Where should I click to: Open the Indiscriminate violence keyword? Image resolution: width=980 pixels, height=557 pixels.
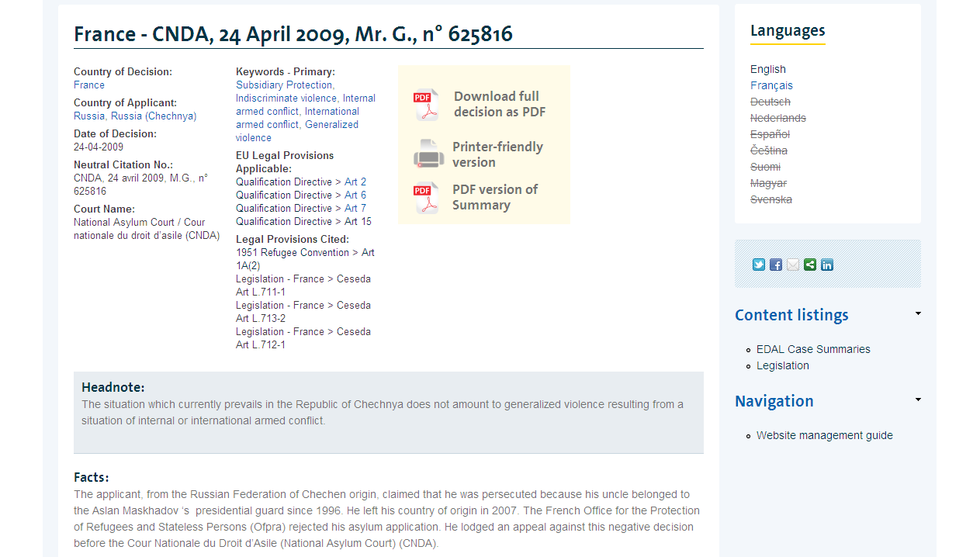click(286, 98)
